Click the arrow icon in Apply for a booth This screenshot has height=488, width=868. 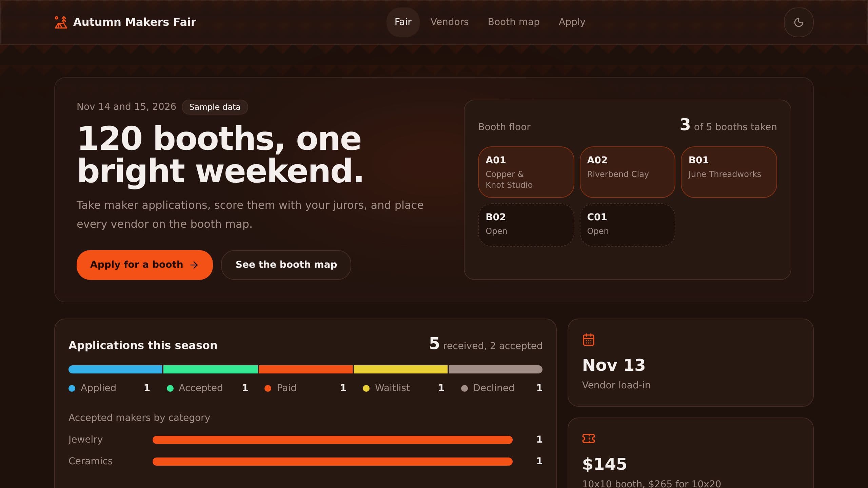[x=194, y=265]
